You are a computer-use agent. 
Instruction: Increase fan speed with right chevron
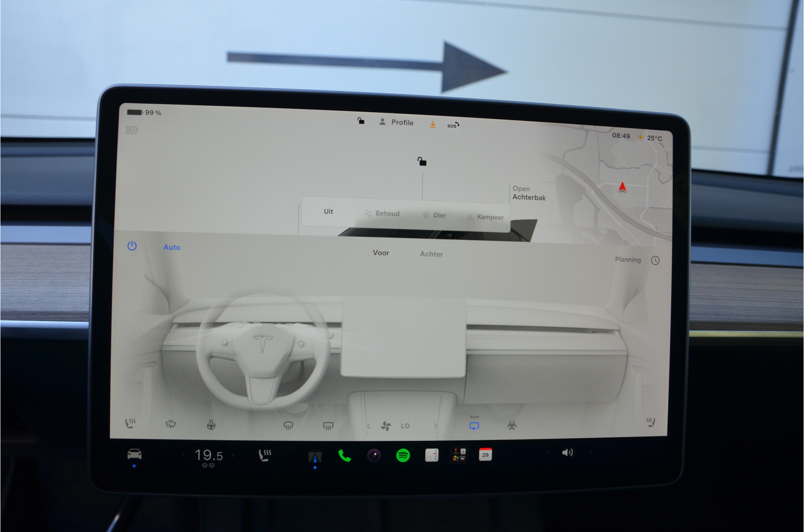(435, 426)
